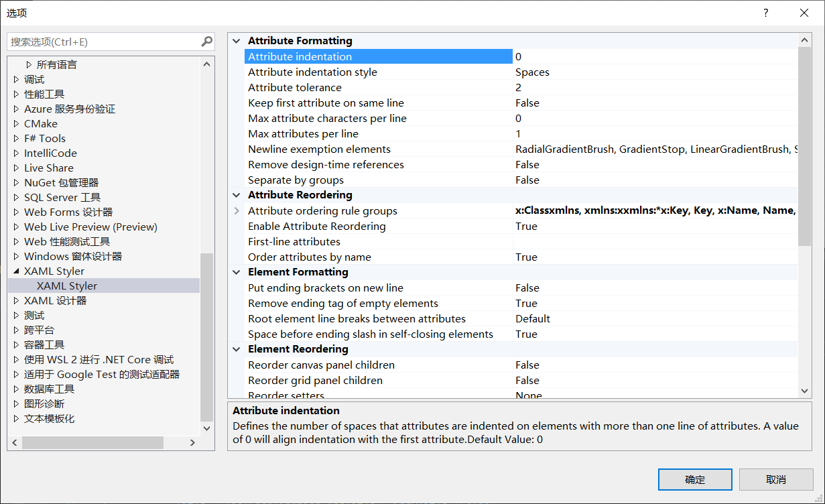Click Newline exemption elements value
The height and width of the screenshot is (504, 825).
655,149
